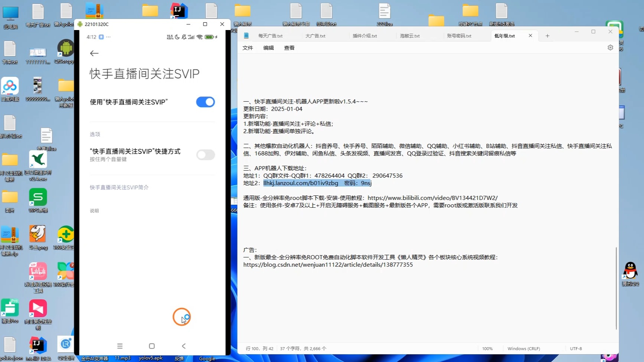
Task: Switch to the 插件介绍.txt tab
Action: [365, 36]
